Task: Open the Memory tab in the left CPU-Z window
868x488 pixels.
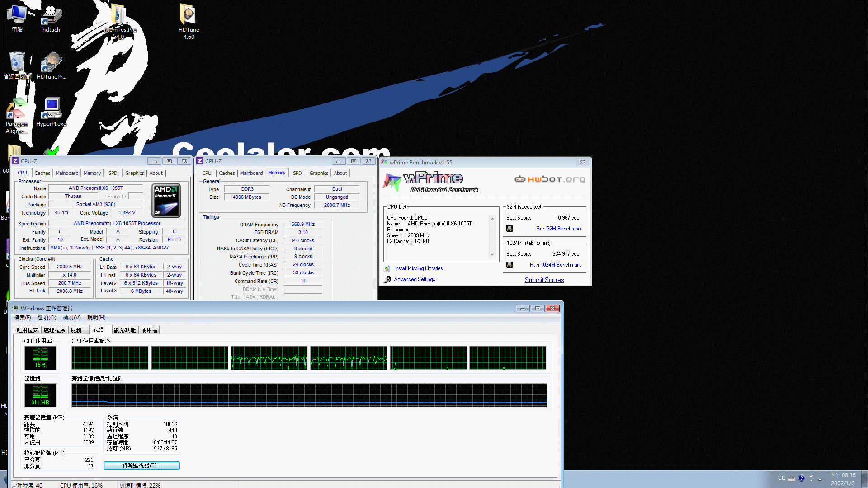Action: coord(92,173)
